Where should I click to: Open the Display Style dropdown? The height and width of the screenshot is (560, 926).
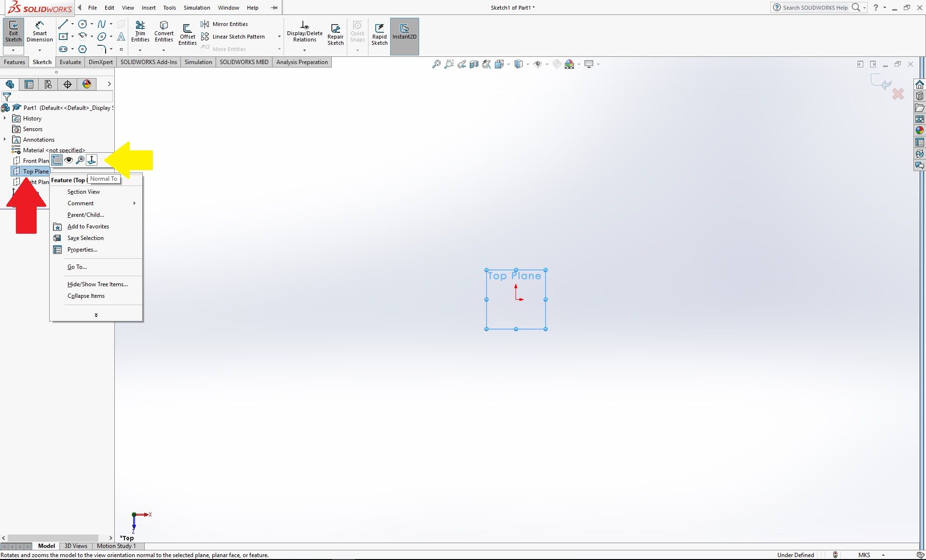(x=527, y=64)
